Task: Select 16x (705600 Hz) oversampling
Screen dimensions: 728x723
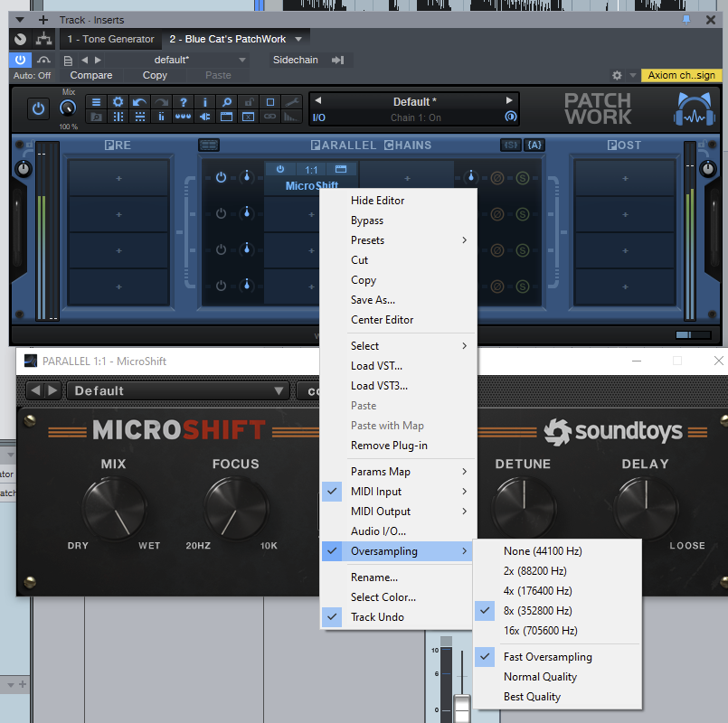Action: (558, 631)
